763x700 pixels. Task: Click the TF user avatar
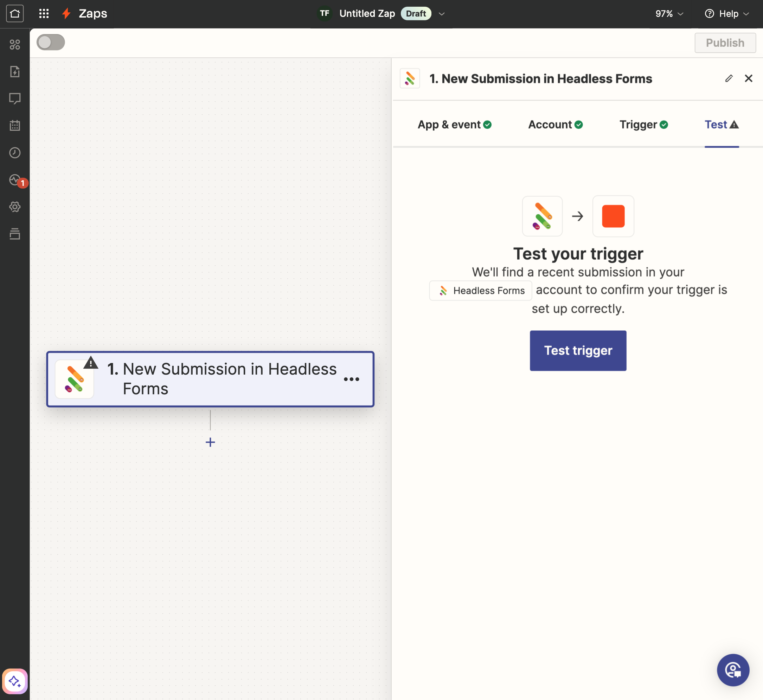[x=325, y=14]
